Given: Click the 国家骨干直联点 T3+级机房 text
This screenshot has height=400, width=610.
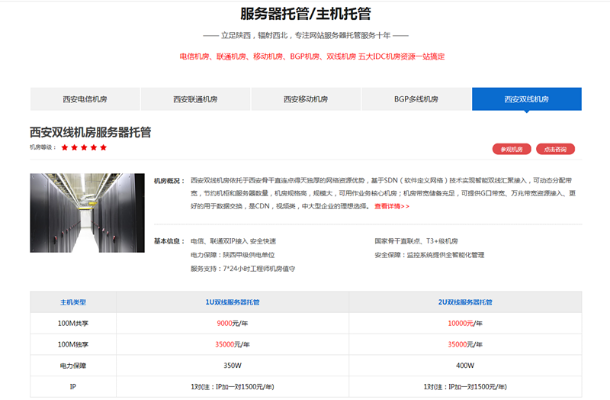Looking at the screenshot, I should point(416,241).
